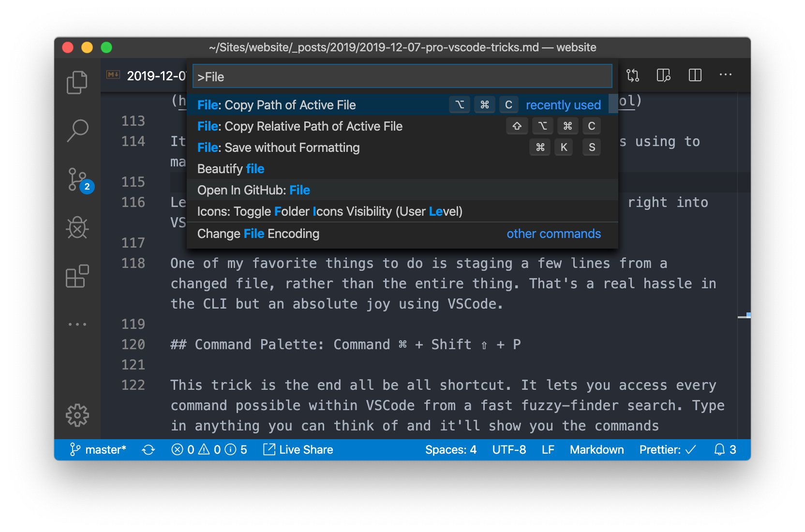805x532 pixels.
Task: Open More Actions ellipsis in editor toolbar
Action: point(725,74)
